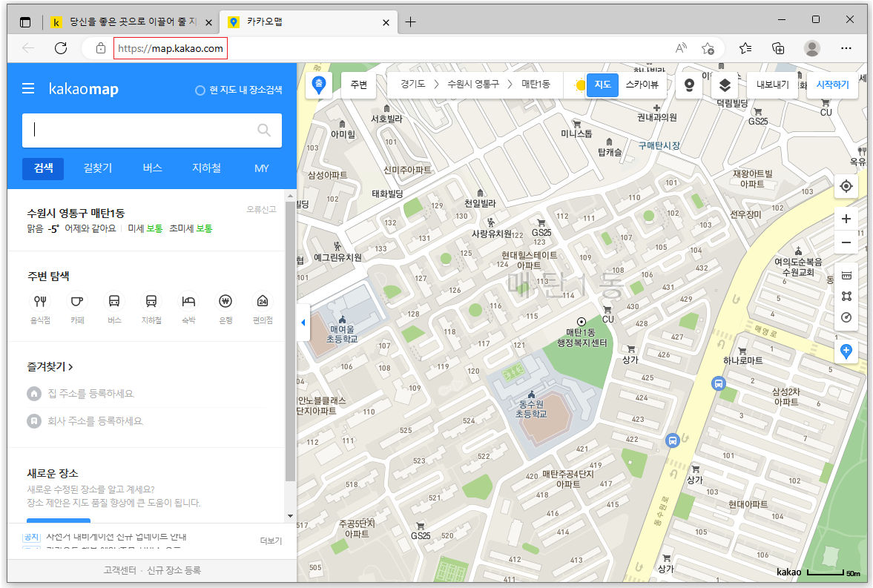873x588 pixels.
Task: Select the 길찾기 tab
Action: (x=97, y=168)
